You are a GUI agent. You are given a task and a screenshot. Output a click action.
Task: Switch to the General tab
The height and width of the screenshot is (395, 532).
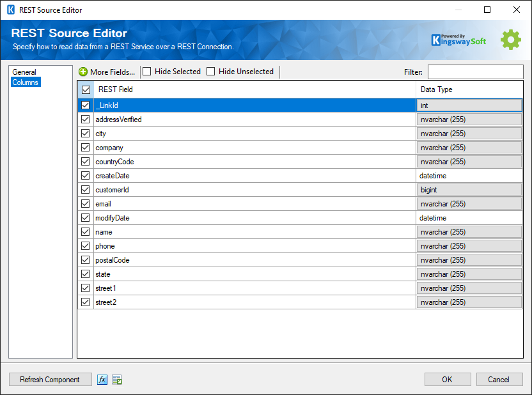[x=26, y=72]
